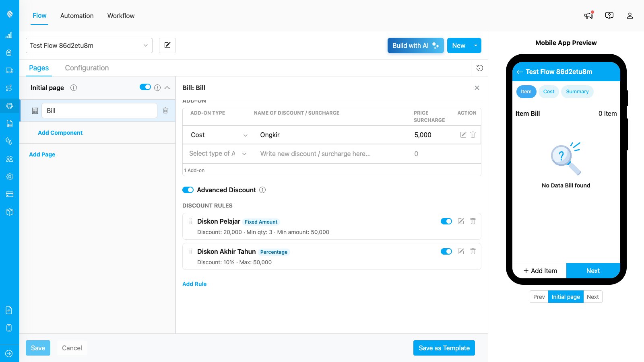Image resolution: width=644 pixels, height=362 pixels.
Task: Open the New button dropdown arrow
Action: 476,45
